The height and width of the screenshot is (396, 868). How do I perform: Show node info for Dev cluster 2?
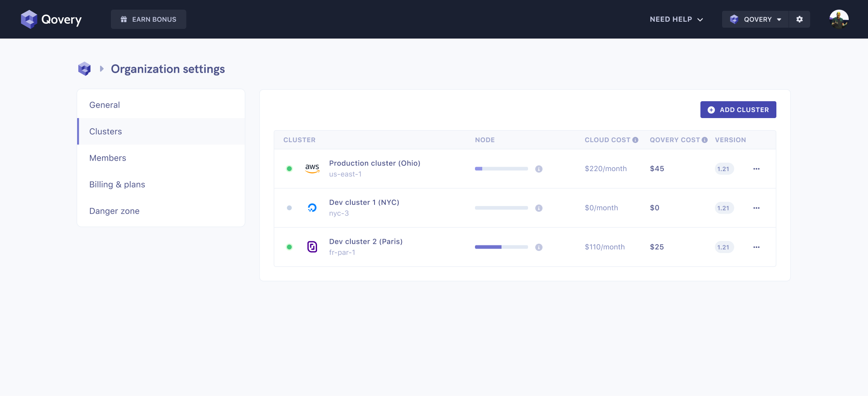539,247
